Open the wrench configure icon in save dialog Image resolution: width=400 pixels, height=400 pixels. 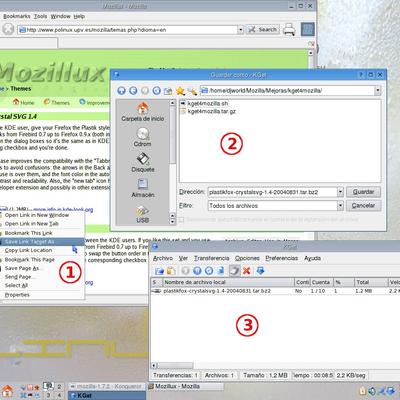pos(192,91)
